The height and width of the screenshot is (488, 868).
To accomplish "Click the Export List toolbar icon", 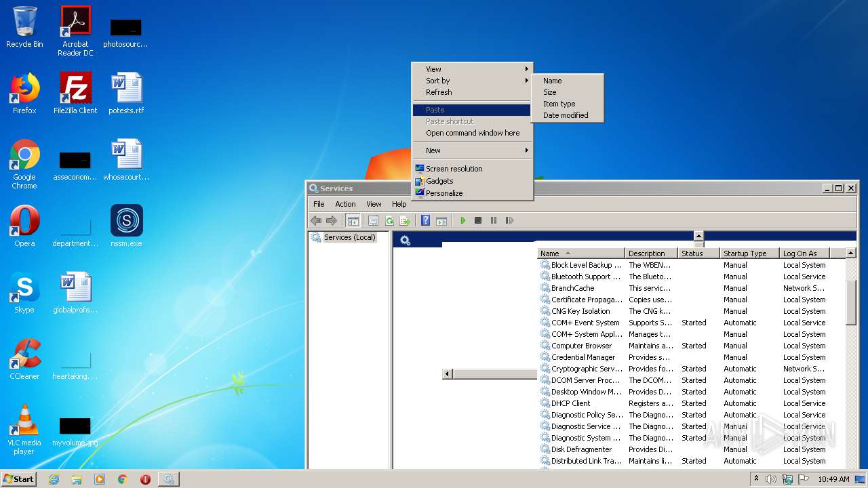I will [x=405, y=220].
